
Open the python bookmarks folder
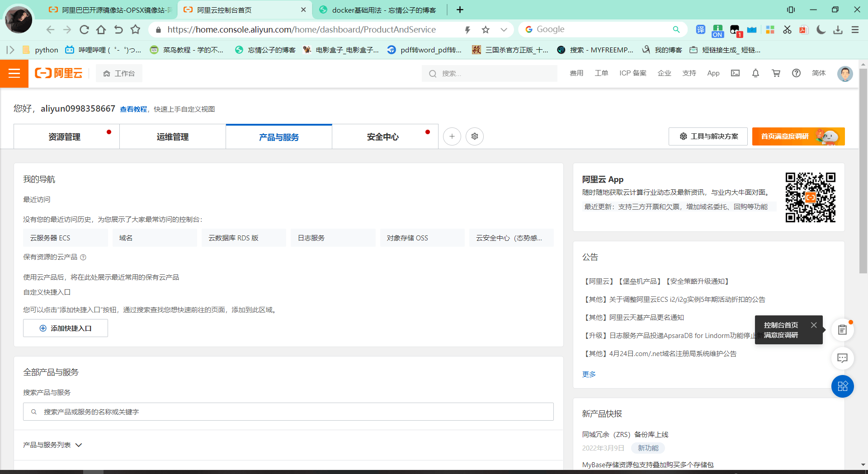[41, 50]
